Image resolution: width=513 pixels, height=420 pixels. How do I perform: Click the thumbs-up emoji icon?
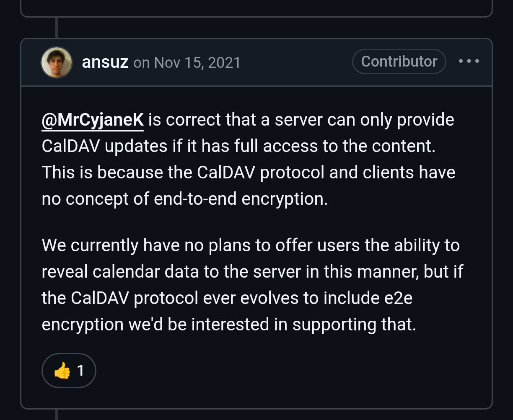(62, 371)
